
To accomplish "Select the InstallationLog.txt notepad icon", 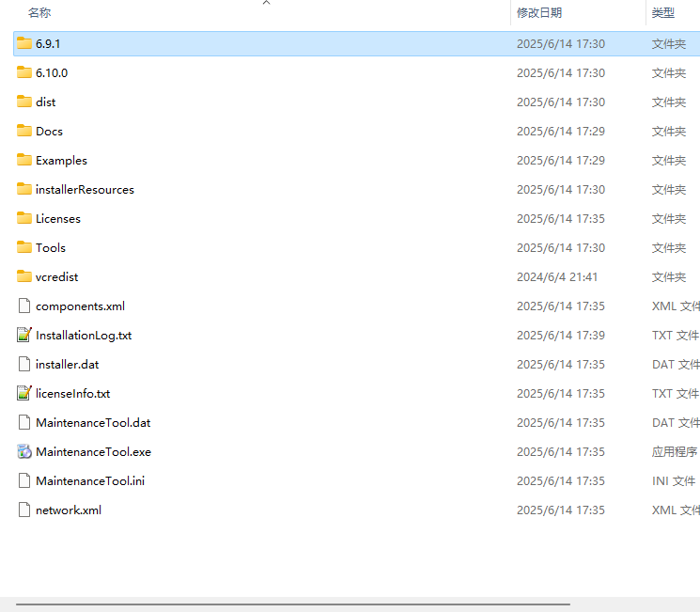I will point(24,335).
